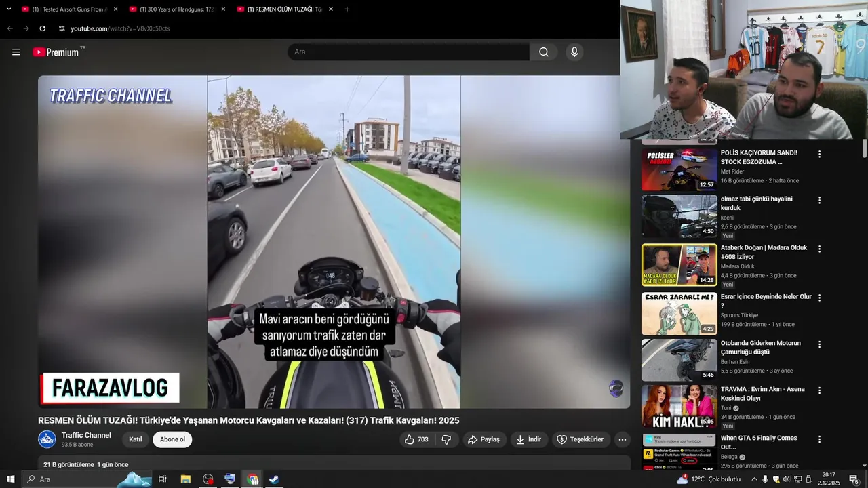Close the 300 Years of Handguns tab
Viewport: 868px width, 488px height.
pyautogui.click(x=223, y=9)
